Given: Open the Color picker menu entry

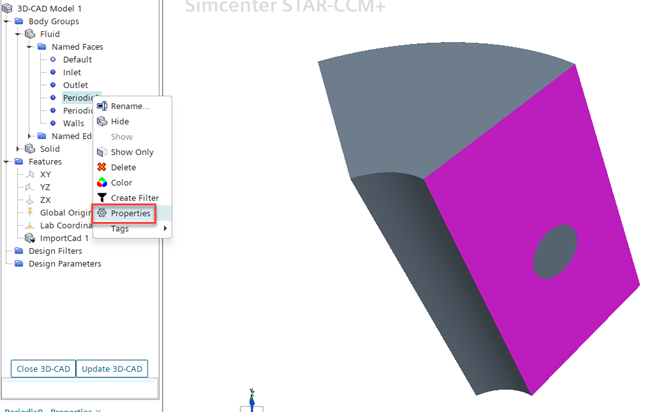Looking at the screenshot, I should (121, 183).
